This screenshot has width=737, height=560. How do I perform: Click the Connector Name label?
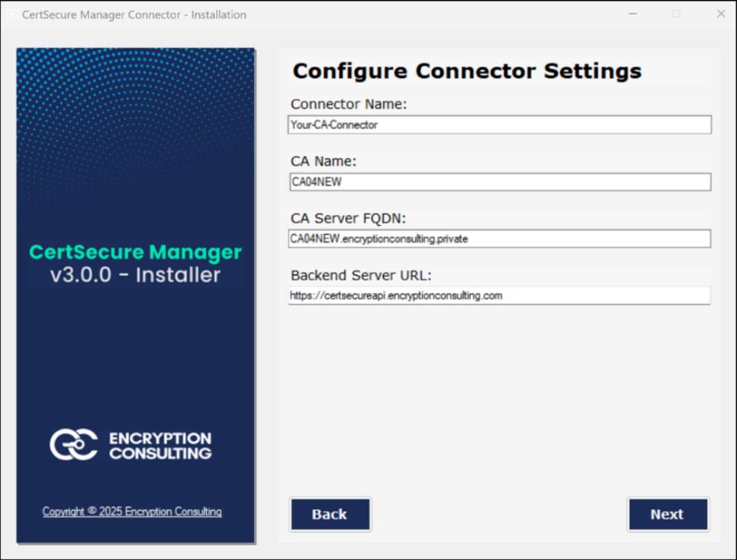click(x=349, y=104)
